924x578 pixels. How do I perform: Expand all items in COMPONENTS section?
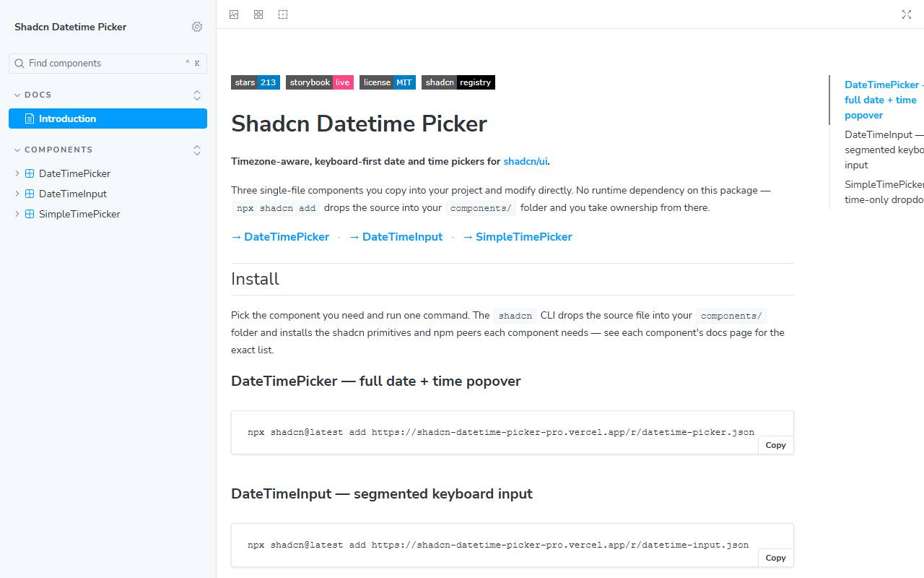[x=197, y=150]
